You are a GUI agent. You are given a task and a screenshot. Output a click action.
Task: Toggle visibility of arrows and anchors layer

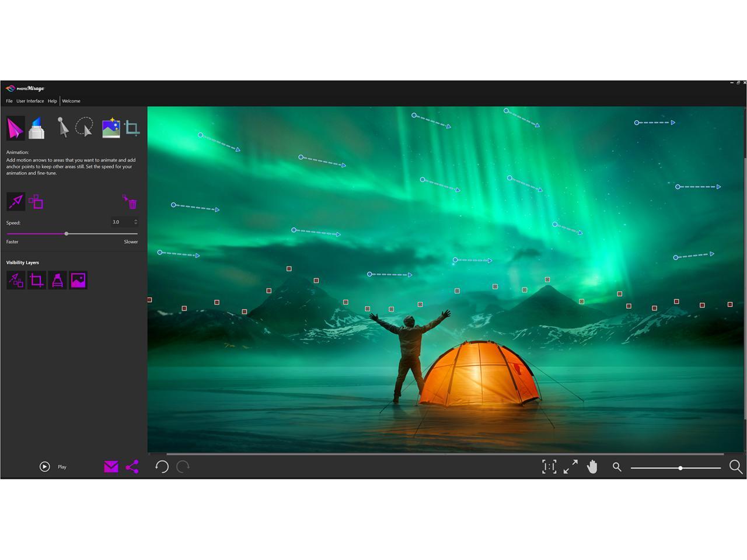pos(16,281)
